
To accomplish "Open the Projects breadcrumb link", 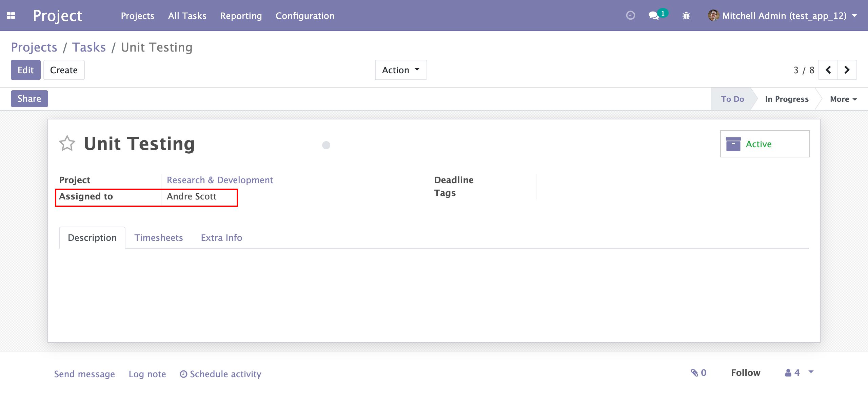I will click(x=34, y=47).
